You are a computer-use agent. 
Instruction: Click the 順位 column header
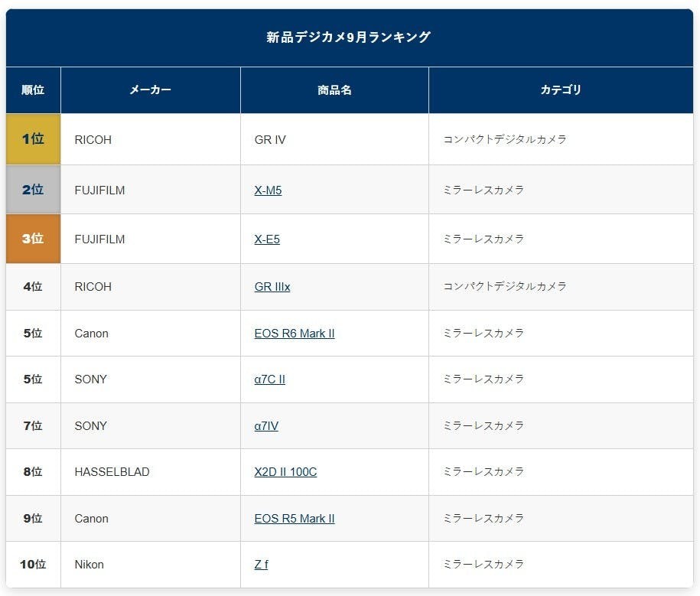click(33, 90)
